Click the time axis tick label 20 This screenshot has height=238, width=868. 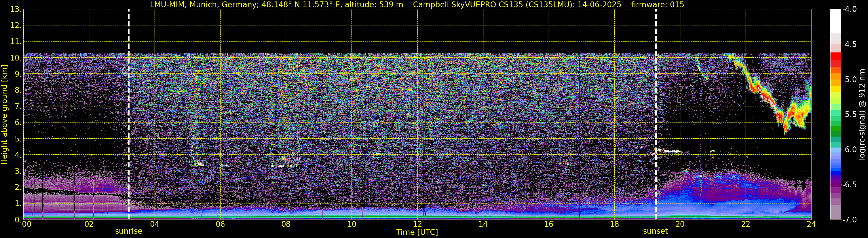click(680, 224)
